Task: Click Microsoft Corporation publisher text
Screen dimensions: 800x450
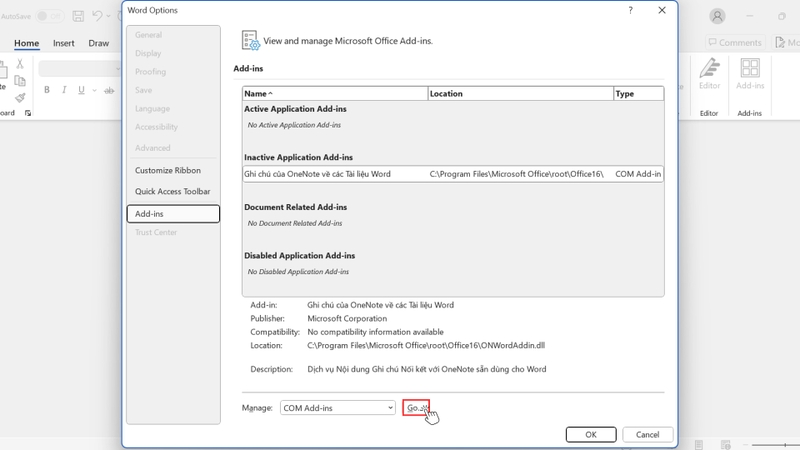Action: 347,318
